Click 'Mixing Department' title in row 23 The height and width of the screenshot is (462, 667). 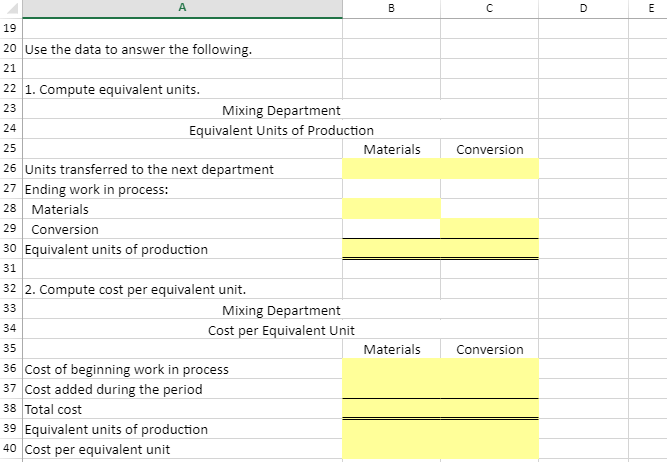point(281,110)
